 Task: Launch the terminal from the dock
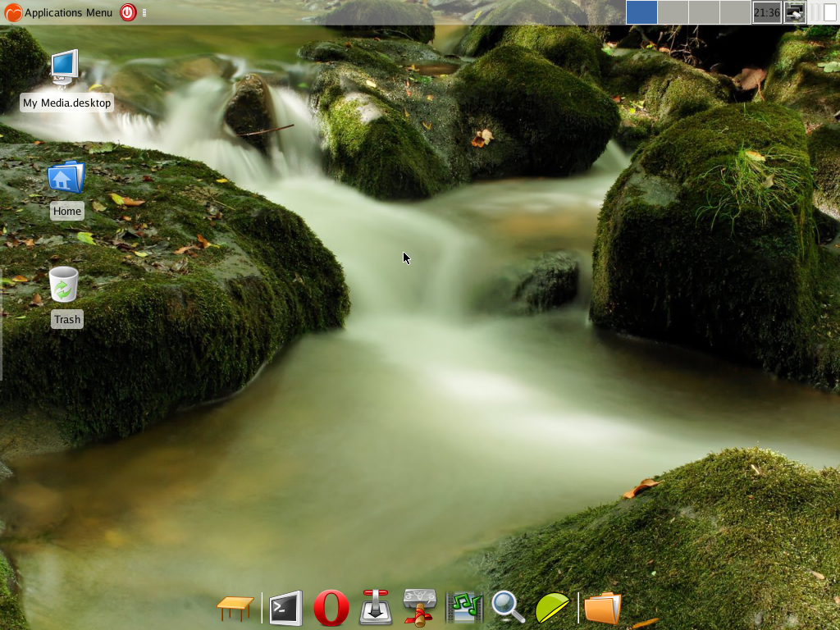click(285, 608)
